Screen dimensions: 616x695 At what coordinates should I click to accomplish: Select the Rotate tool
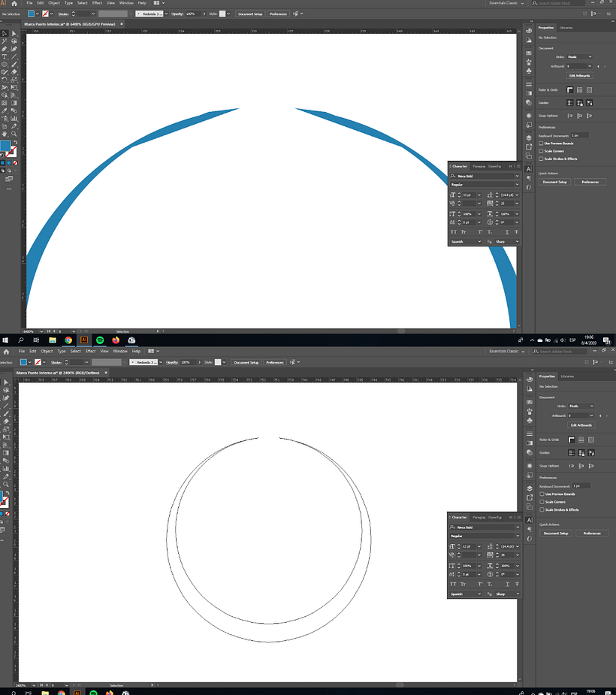(5, 77)
